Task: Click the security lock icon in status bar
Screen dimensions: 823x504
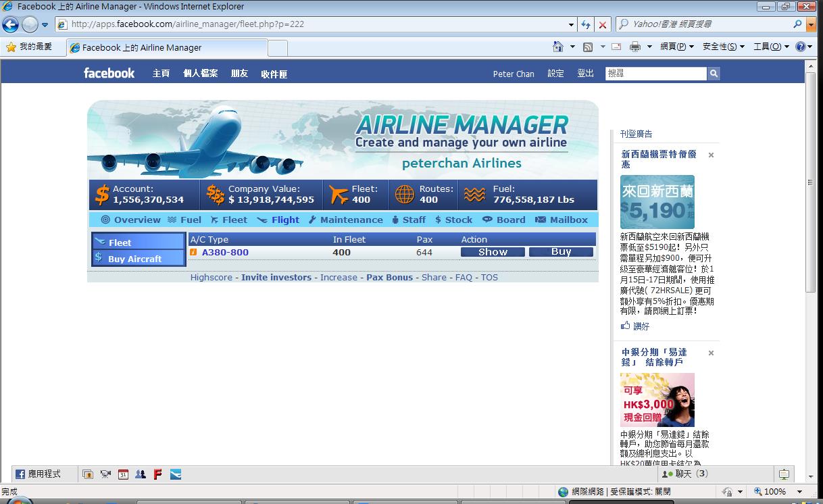Action: [x=727, y=492]
